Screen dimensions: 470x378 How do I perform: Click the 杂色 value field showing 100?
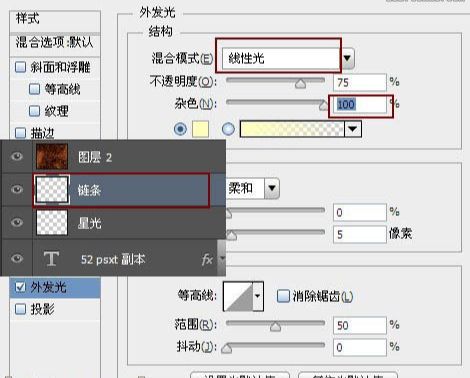point(360,105)
